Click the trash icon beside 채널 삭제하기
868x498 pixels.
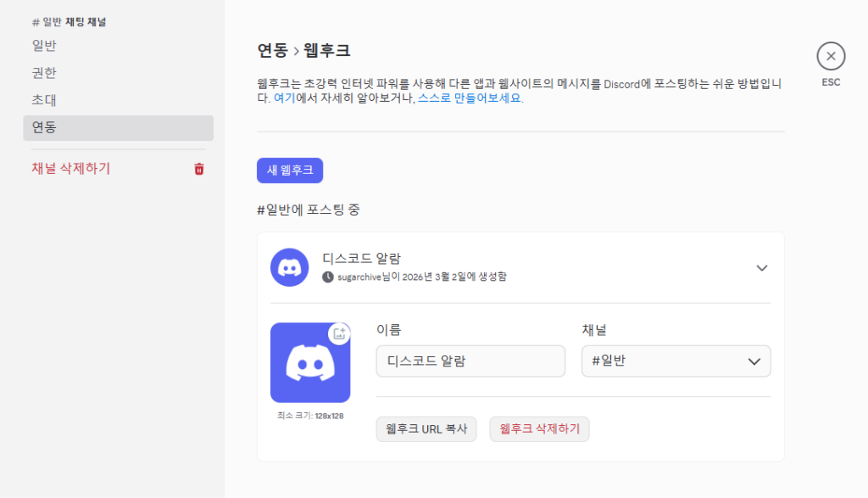click(x=199, y=169)
